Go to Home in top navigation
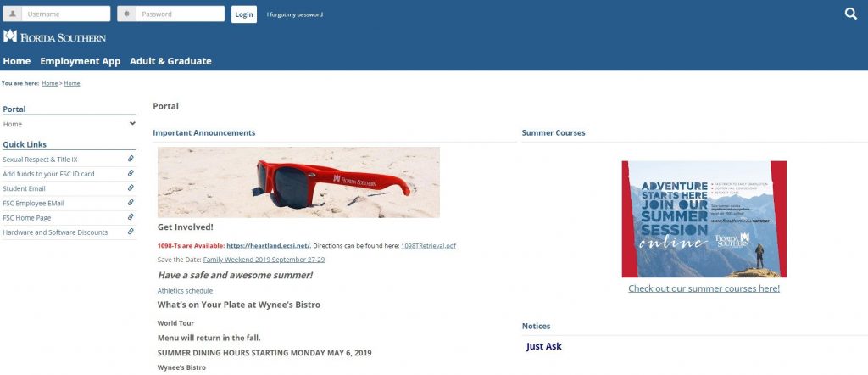The height and width of the screenshot is (375, 868). coord(17,61)
